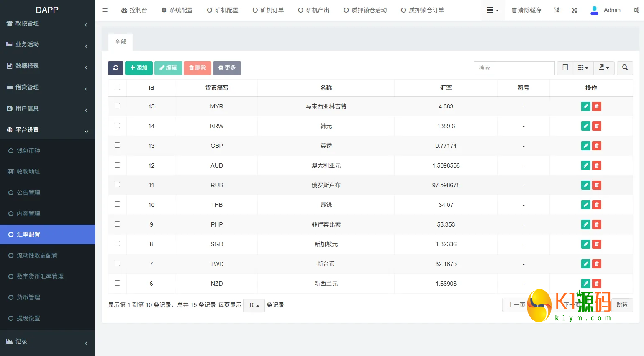
Task: Delete the GBP row with trash icon
Action: pyautogui.click(x=597, y=146)
